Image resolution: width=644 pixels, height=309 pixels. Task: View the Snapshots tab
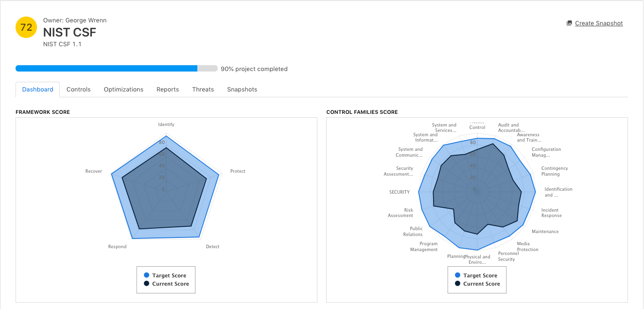click(242, 89)
